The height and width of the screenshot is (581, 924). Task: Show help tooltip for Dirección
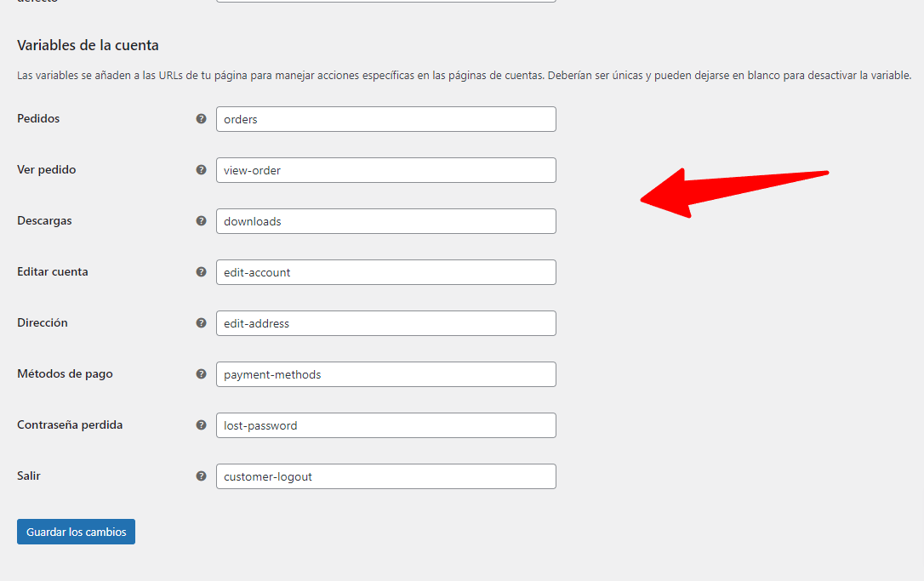click(201, 323)
